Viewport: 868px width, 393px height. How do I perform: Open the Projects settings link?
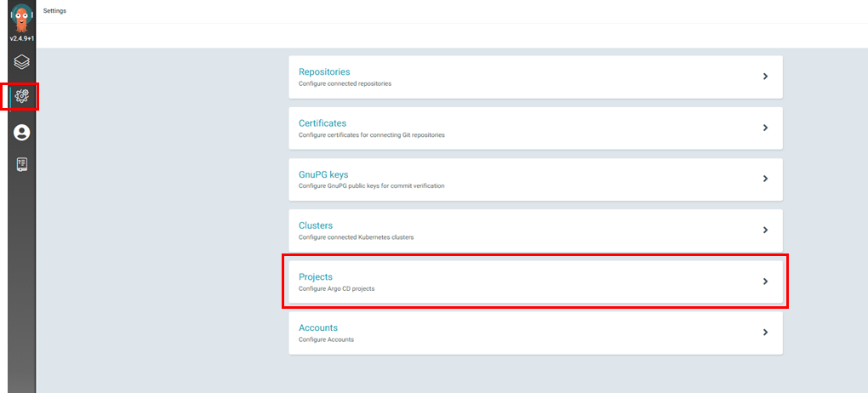(x=316, y=276)
